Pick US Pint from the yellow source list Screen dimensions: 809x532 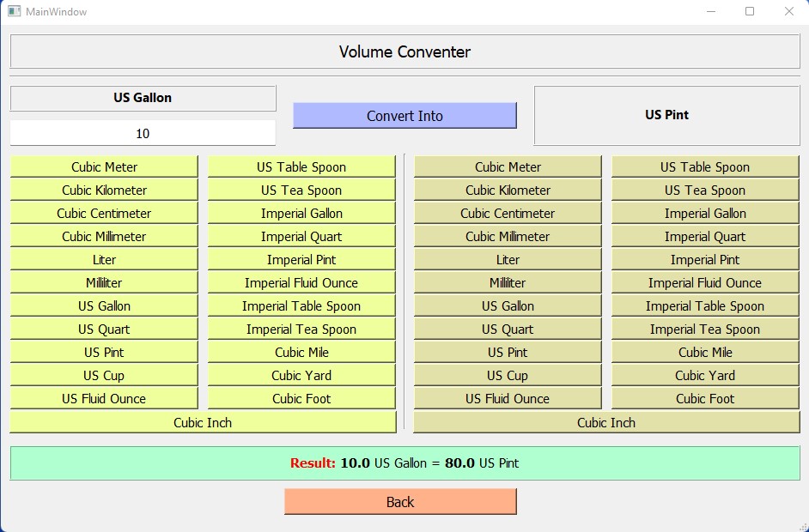click(x=104, y=353)
